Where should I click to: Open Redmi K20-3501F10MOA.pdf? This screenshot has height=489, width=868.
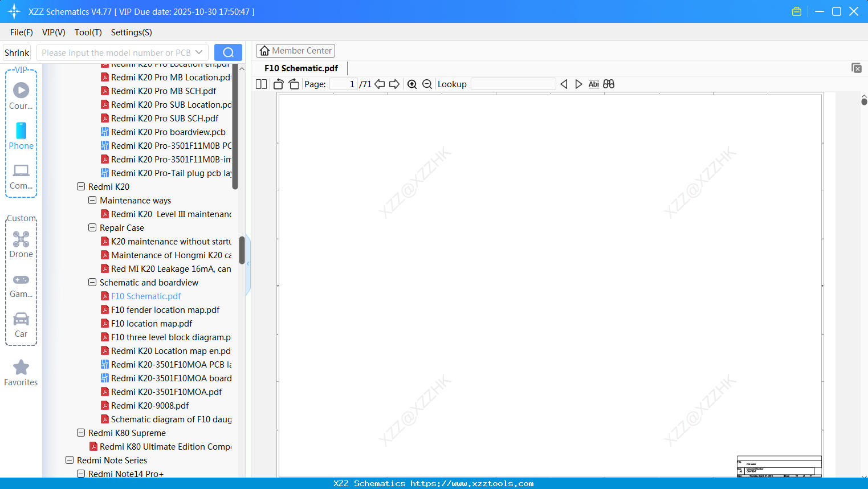pyautogui.click(x=166, y=392)
